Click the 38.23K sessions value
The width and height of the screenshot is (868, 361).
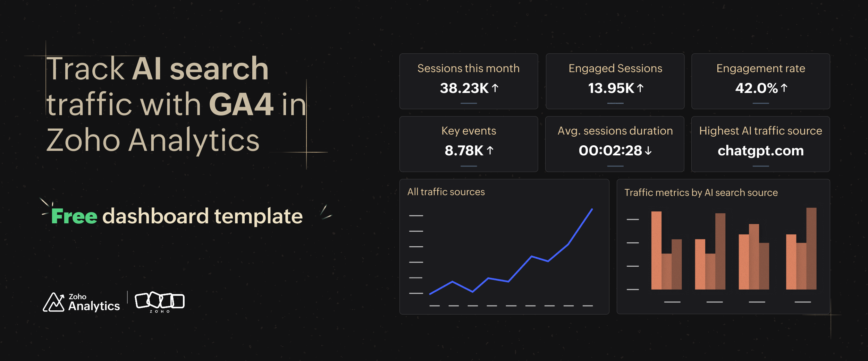click(464, 88)
